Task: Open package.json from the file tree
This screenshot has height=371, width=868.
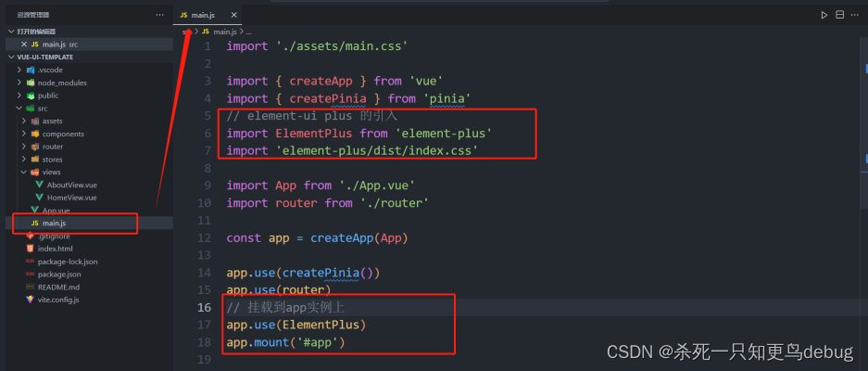Action: 58,275
